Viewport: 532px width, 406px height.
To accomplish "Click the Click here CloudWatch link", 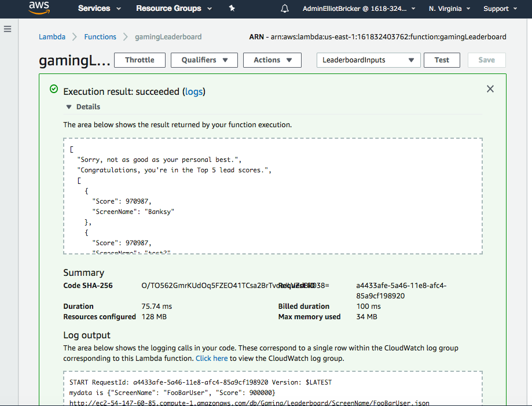I will tap(211, 358).
